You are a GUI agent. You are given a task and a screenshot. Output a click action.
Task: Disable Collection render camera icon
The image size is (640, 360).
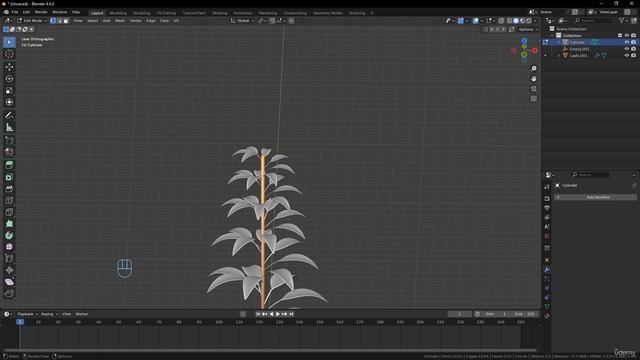pos(633,36)
